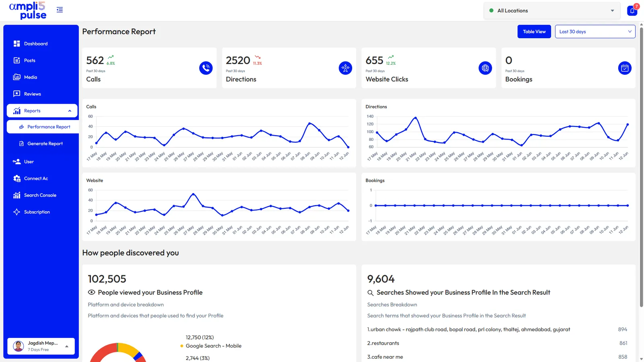The width and height of the screenshot is (644, 362).
Task: Click the globe icon on Website Clicks card
Action: (485, 68)
